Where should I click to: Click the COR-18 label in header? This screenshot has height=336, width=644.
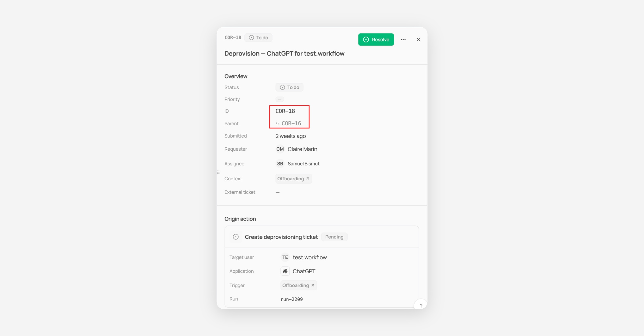[x=233, y=38]
